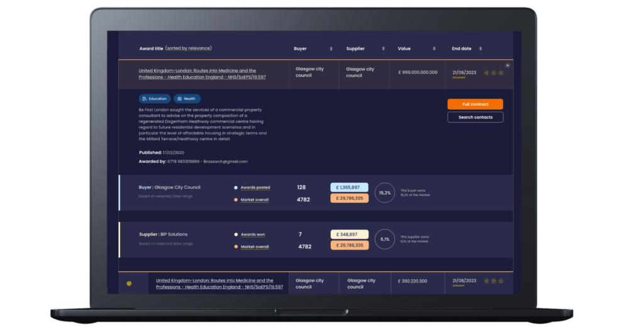Select the Education category tag
This screenshot has height=332, width=644.
tap(154, 99)
